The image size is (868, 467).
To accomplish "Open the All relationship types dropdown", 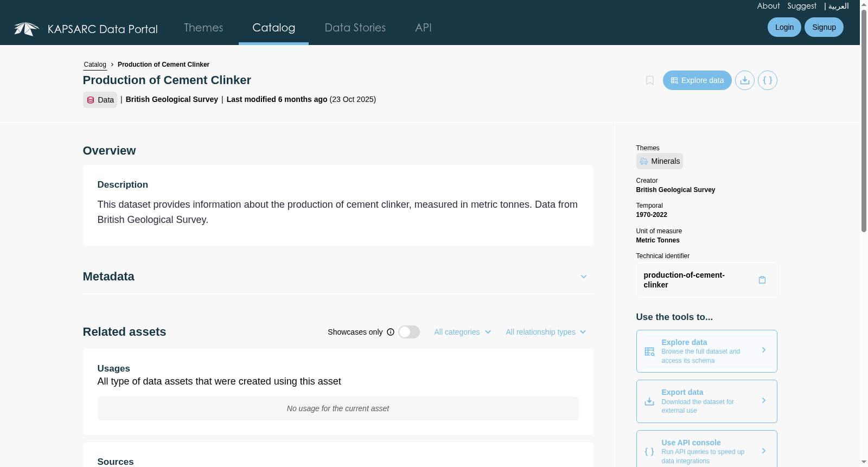I will [546, 332].
